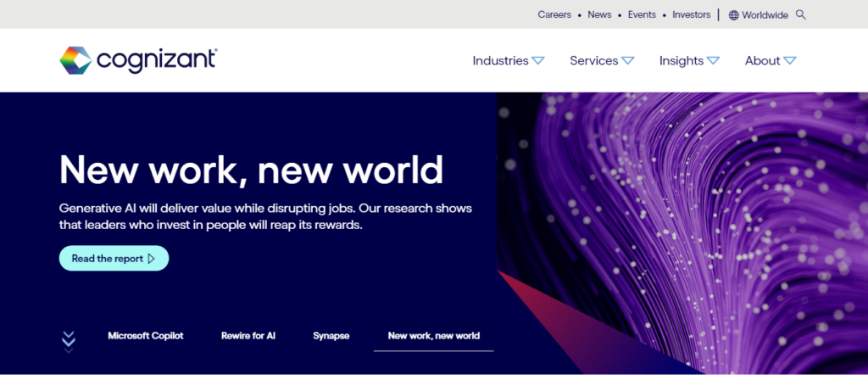This screenshot has width=868, height=386.
Task: Show the Synapse slide tab
Action: click(x=331, y=336)
